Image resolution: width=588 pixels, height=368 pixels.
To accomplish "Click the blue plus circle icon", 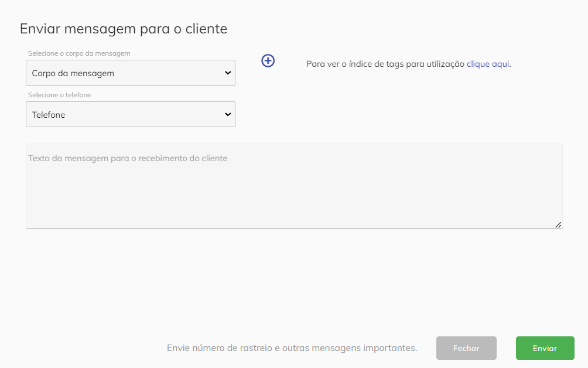I will coord(268,61).
